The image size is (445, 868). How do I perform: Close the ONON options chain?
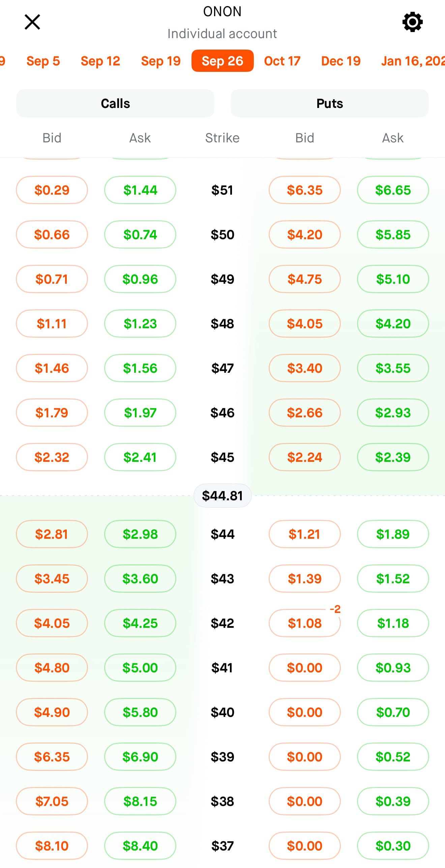[32, 22]
